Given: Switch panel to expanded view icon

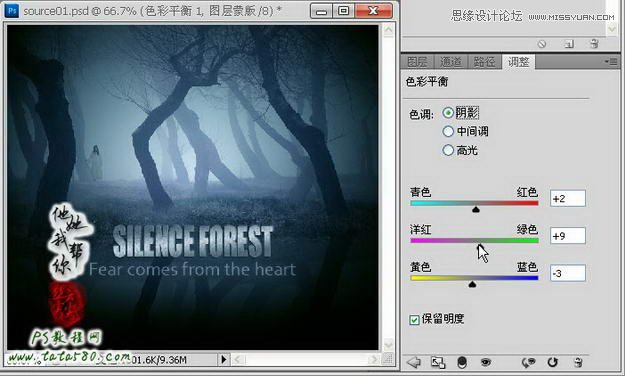Looking at the screenshot, I should click(438, 362).
